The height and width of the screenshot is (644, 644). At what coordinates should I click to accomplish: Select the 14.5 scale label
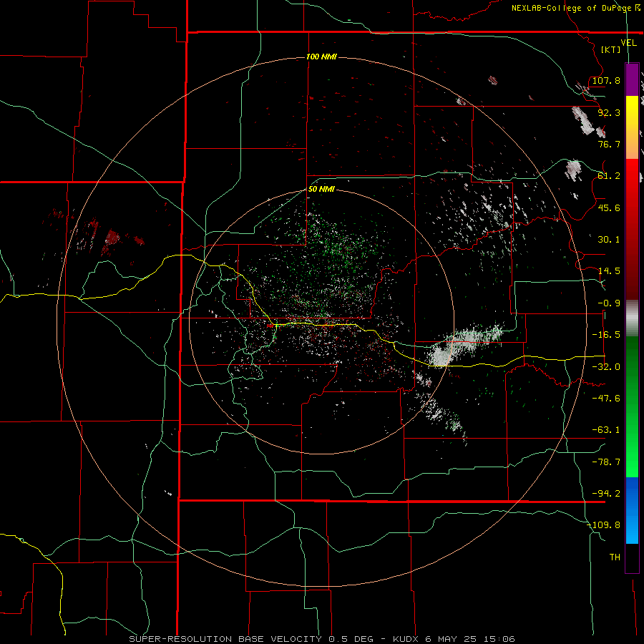click(x=609, y=271)
